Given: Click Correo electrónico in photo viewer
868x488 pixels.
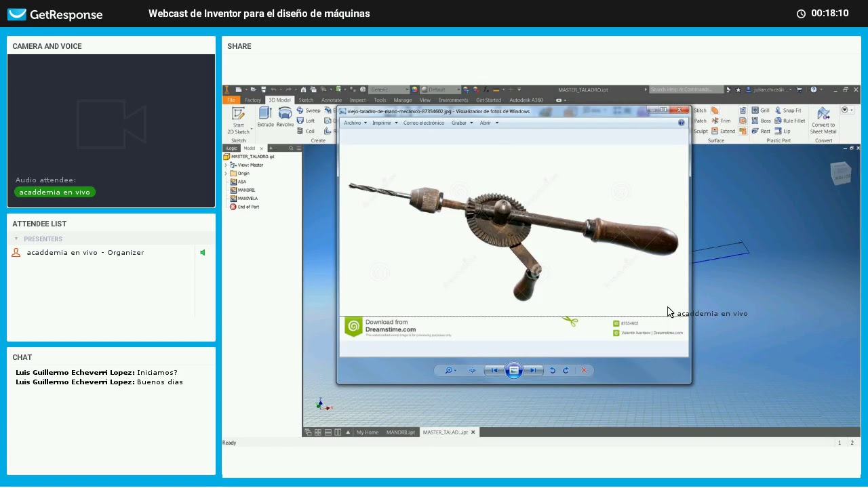Looking at the screenshot, I should click(x=424, y=123).
